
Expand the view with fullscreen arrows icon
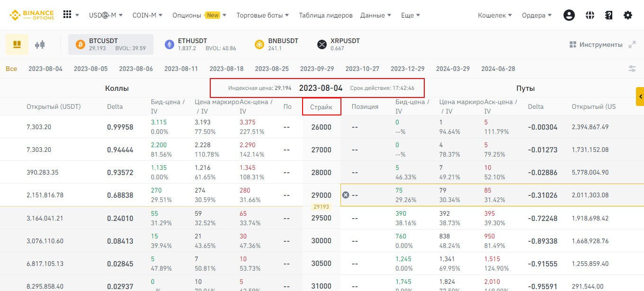pos(632,44)
